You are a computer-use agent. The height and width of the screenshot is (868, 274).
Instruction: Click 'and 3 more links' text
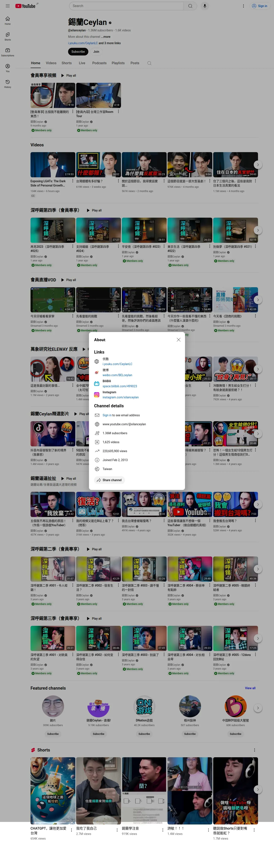109,43
